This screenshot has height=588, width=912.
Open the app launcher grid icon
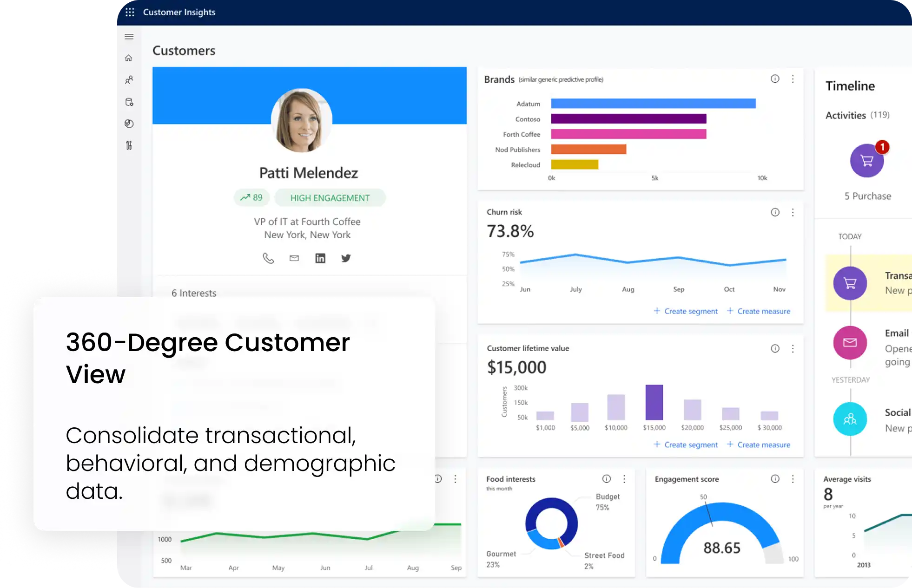point(131,12)
